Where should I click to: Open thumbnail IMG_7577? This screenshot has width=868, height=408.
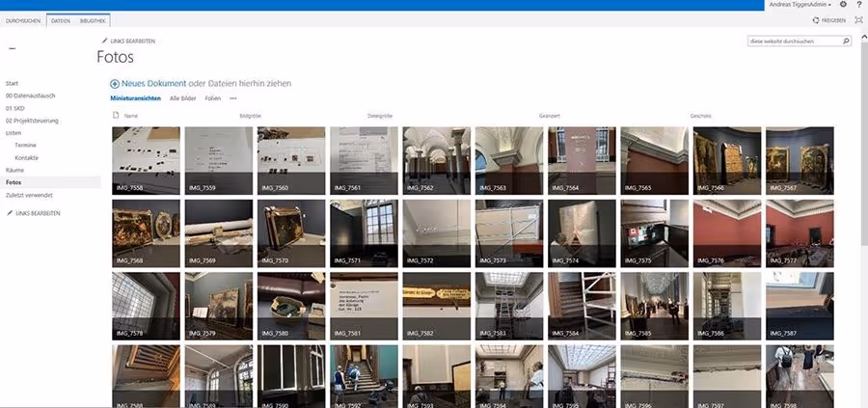[800, 233]
